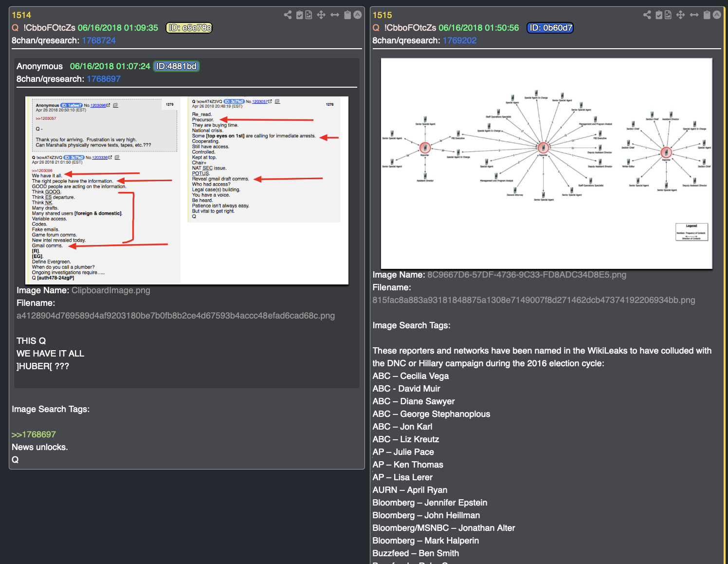Click the tripcode !CbboFOtcZs on post 1514

pyautogui.click(x=50, y=28)
